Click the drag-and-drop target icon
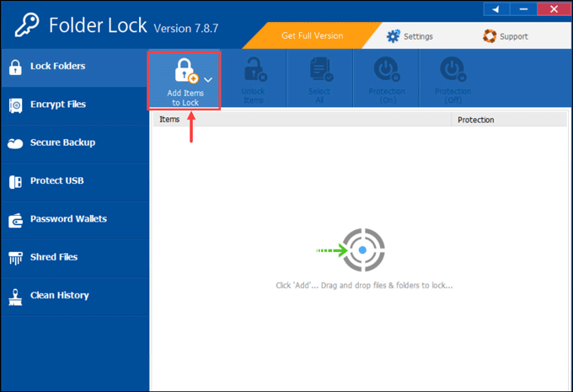Screen dimensions: 573x392 (x=363, y=250)
